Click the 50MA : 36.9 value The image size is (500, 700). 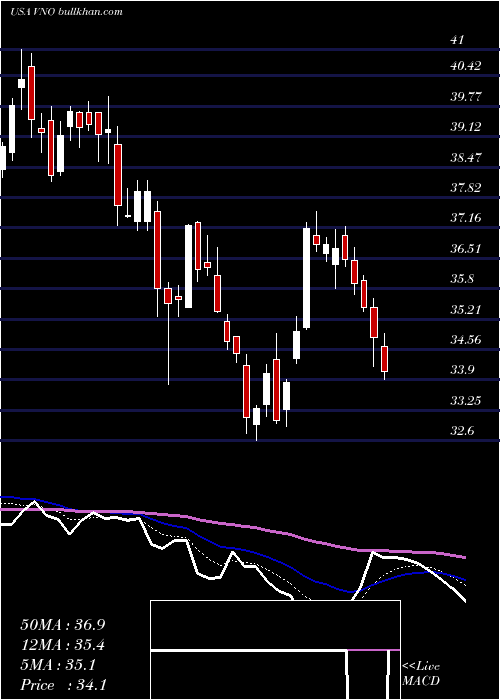pyautogui.click(x=63, y=625)
